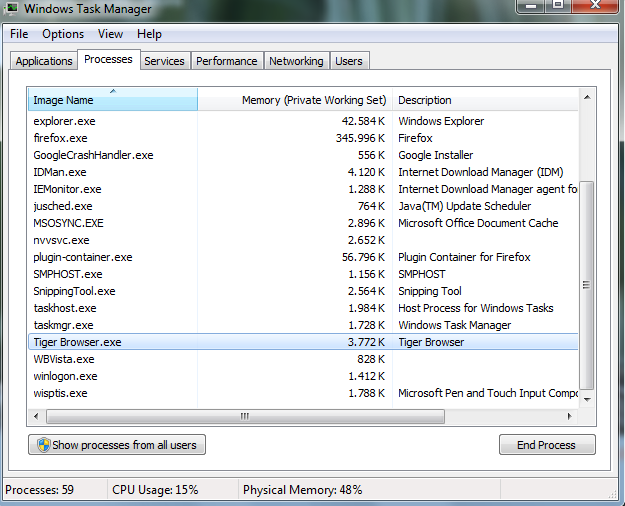Click the horizontal scrollbar left arrow

click(36, 417)
